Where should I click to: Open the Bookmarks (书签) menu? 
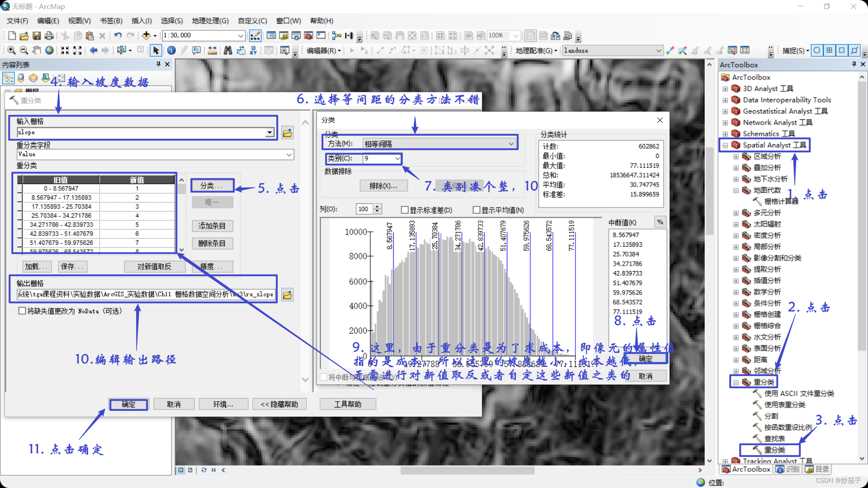click(x=111, y=21)
